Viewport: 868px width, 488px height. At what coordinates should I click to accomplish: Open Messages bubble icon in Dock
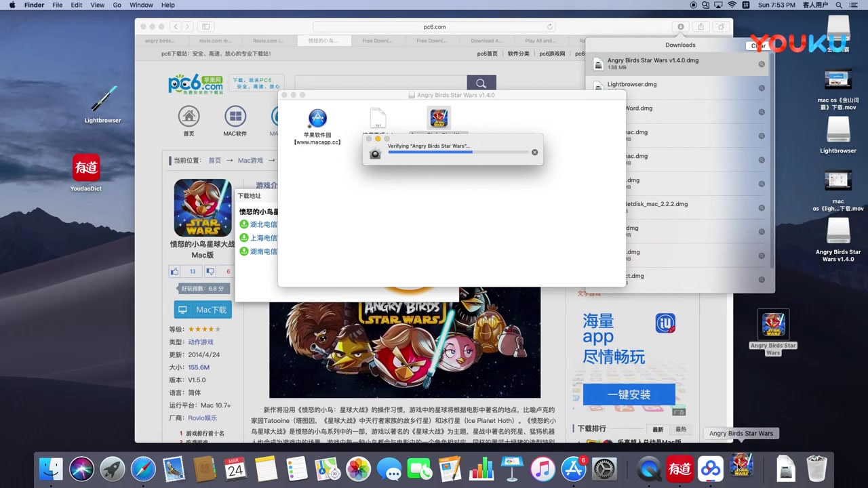pos(389,469)
